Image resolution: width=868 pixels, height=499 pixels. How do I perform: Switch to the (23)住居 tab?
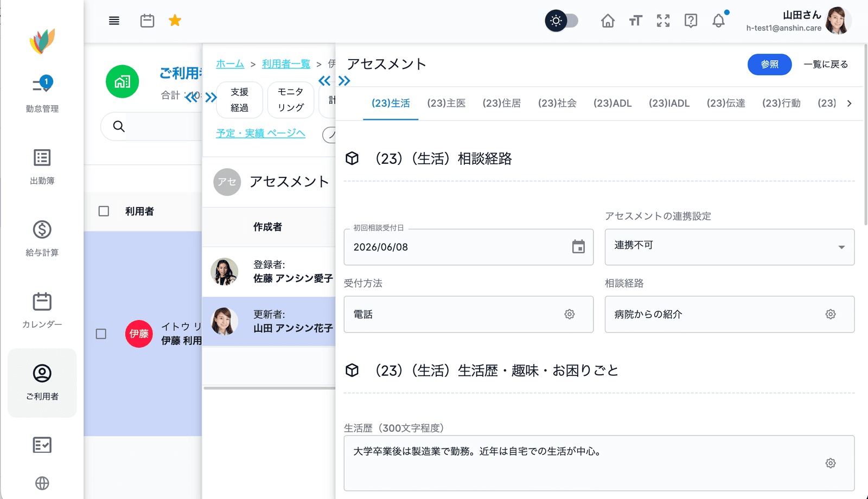[502, 103]
